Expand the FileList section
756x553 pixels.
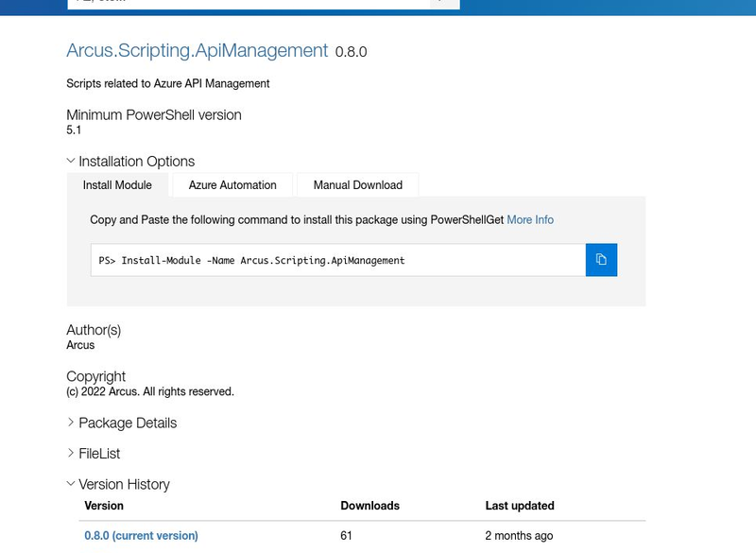click(x=94, y=454)
